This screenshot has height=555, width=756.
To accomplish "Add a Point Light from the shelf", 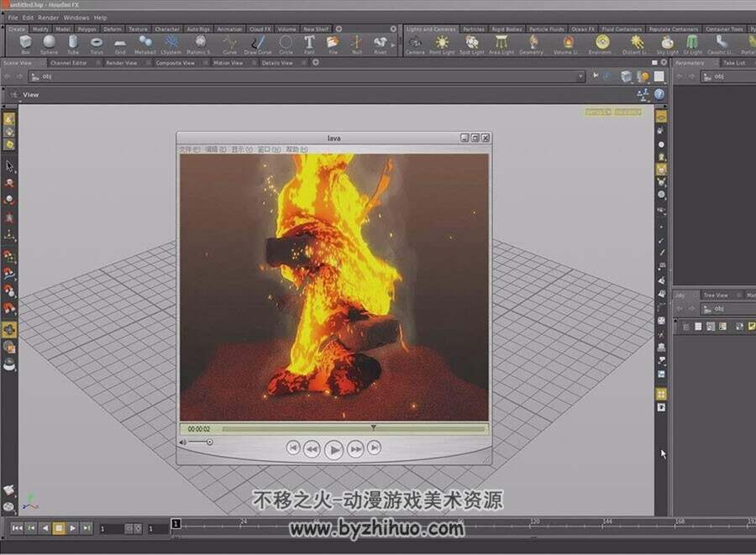I will click(x=442, y=45).
